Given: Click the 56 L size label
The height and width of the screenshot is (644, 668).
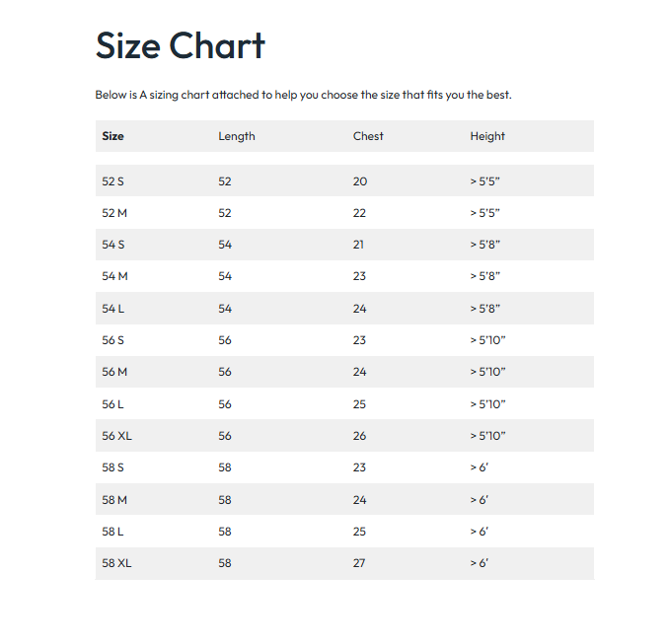Looking at the screenshot, I should pos(113,404).
